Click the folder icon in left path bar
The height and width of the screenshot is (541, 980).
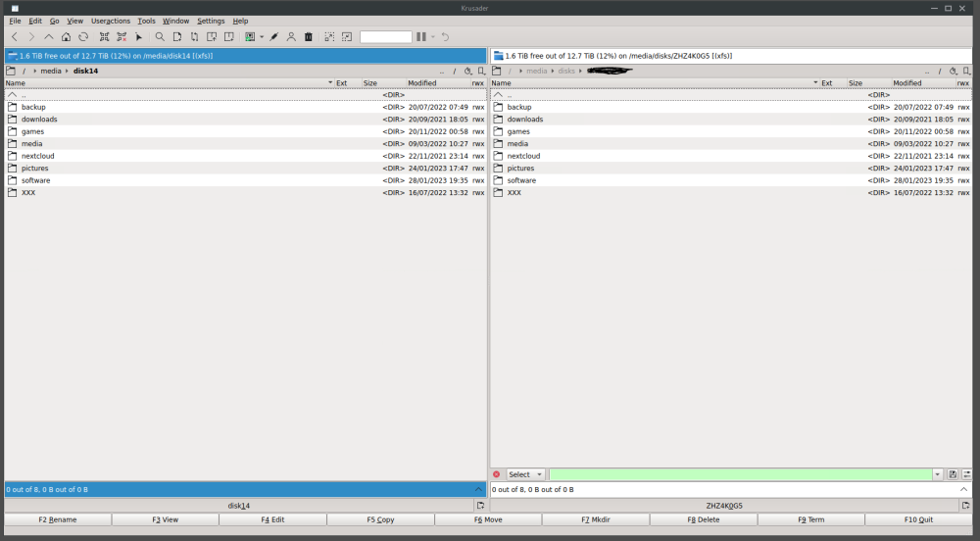(x=11, y=71)
